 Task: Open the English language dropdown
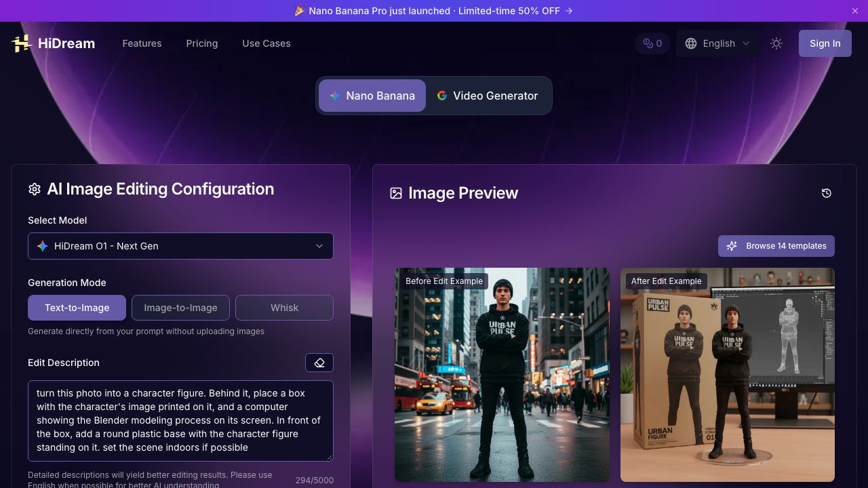coord(717,43)
